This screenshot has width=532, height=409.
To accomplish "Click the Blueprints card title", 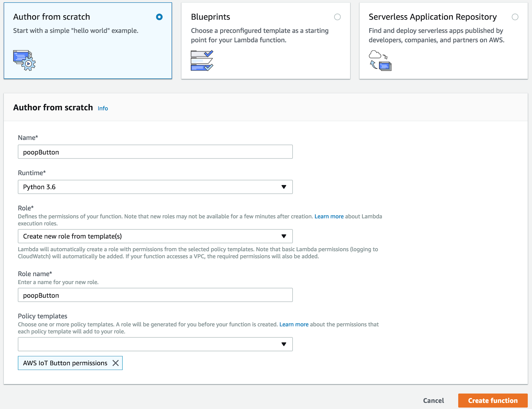I will point(210,17).
